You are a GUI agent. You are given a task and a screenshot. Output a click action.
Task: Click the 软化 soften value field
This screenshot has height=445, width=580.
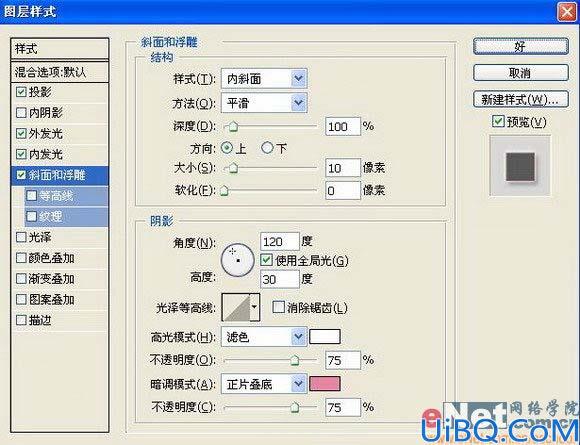[343, 191]
